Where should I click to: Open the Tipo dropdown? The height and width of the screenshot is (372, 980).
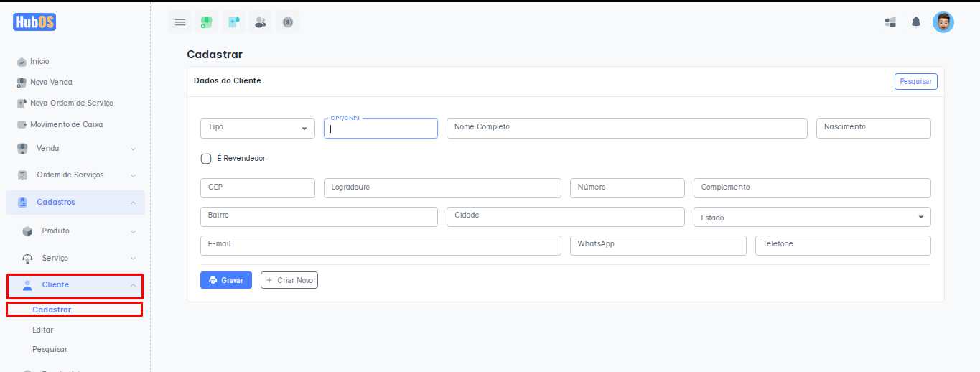click(257, 128)
